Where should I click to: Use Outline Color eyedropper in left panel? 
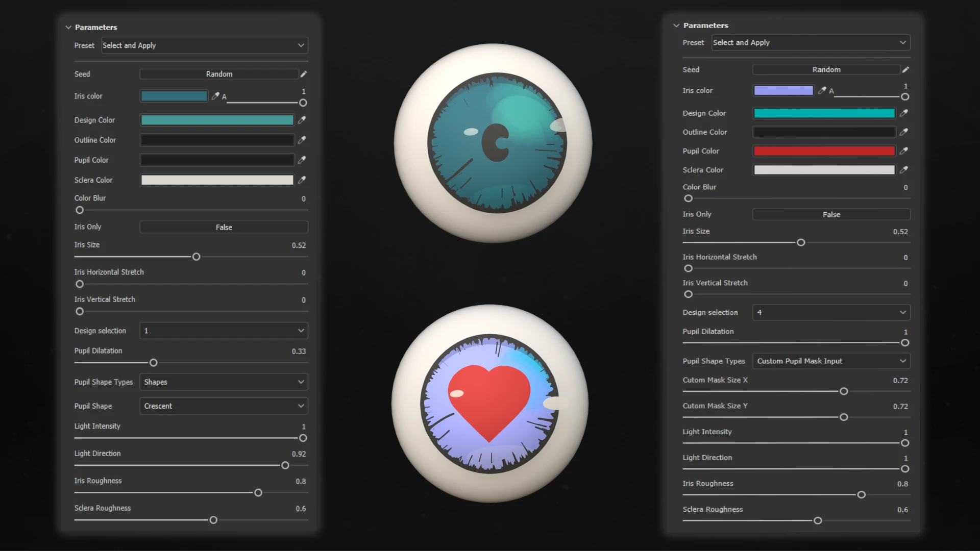[x=302, y=140]
